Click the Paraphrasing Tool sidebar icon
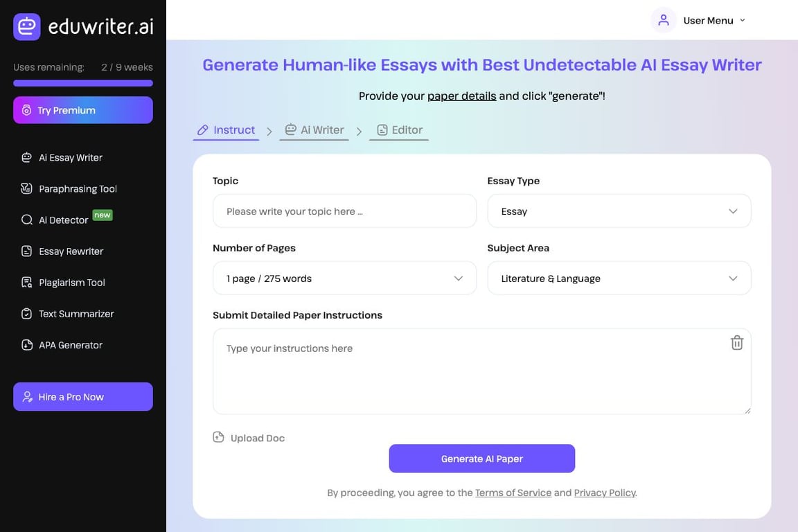The width and height of the screenshot is (798, 532). point(27,189)
